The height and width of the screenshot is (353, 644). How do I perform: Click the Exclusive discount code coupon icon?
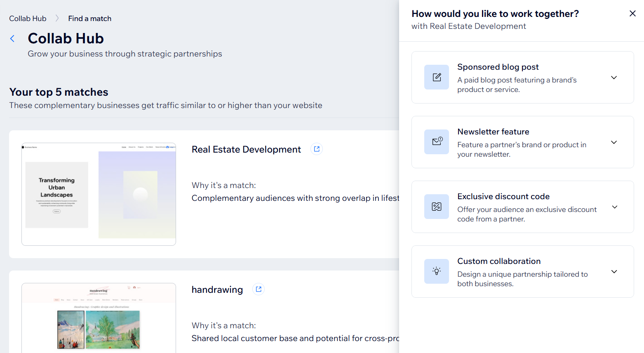pyautogui.click(x=437, y=207)
